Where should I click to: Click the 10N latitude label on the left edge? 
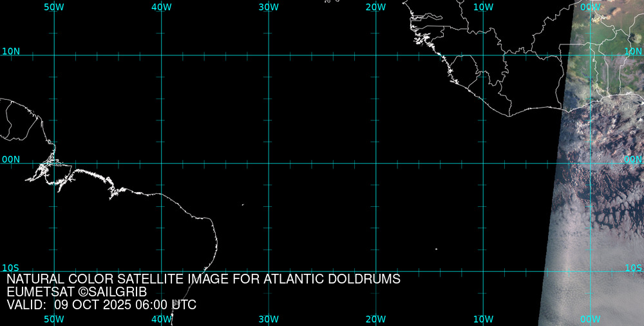(11, 51)
